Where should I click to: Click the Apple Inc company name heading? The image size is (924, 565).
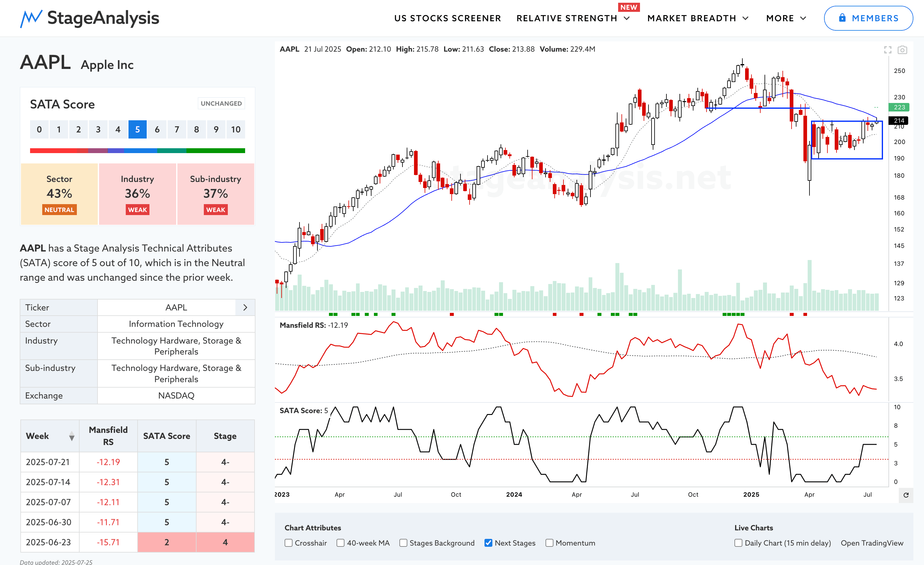pyautogui.click(x=107, y=65)
